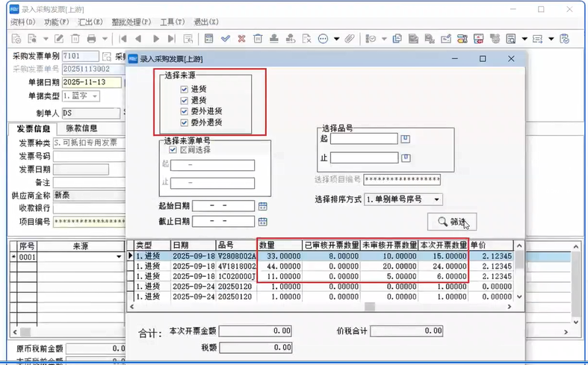Screen dimensions: 588x365
Task: Open lookup for 选择品号 起 field
Action: click(x=406, y=139)
